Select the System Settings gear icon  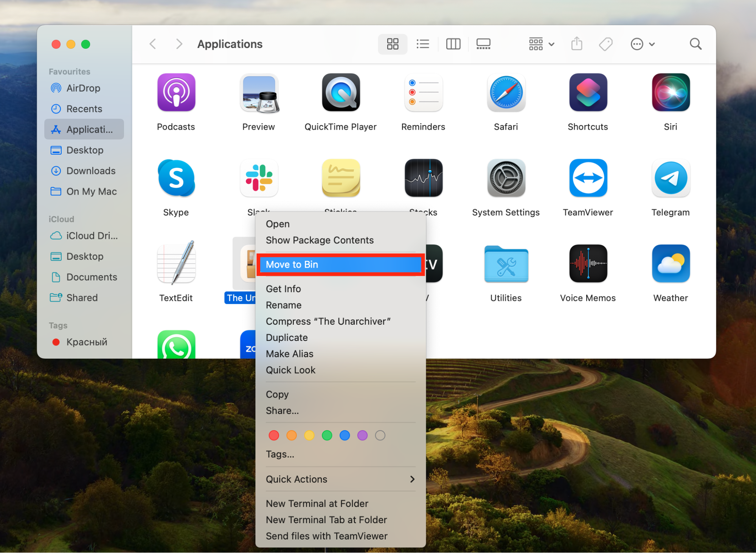click(506, 178)
